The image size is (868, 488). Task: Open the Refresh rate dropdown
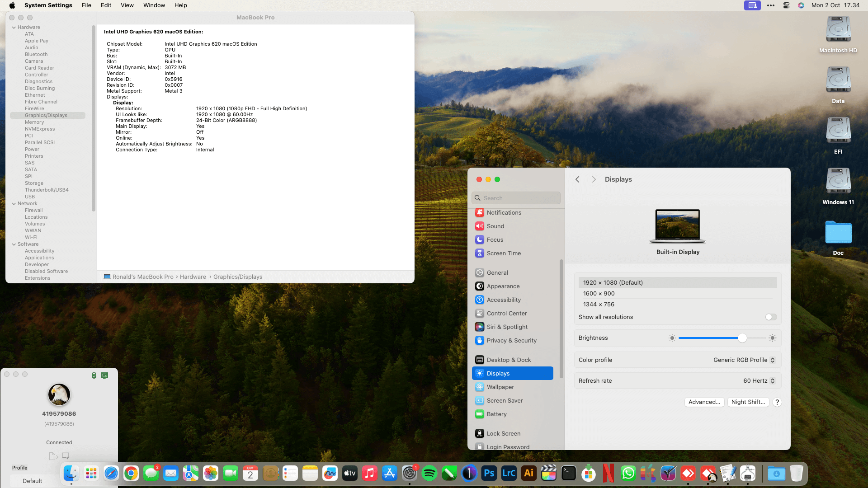click(x=759, y=381)
